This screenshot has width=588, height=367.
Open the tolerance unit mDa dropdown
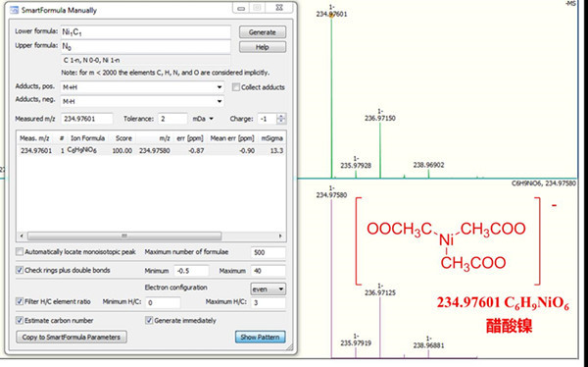click(x=203, y=119)
